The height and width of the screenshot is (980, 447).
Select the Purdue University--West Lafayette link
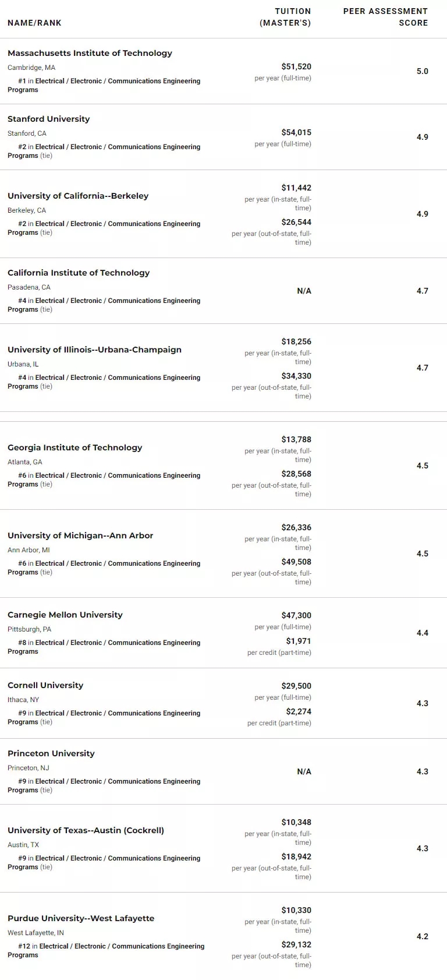click(x=81, y=918)
